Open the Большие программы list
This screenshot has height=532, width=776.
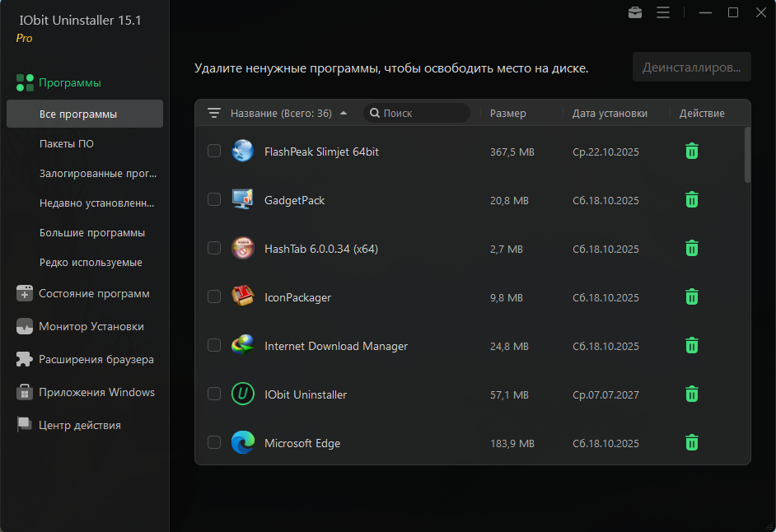(92, 233)
